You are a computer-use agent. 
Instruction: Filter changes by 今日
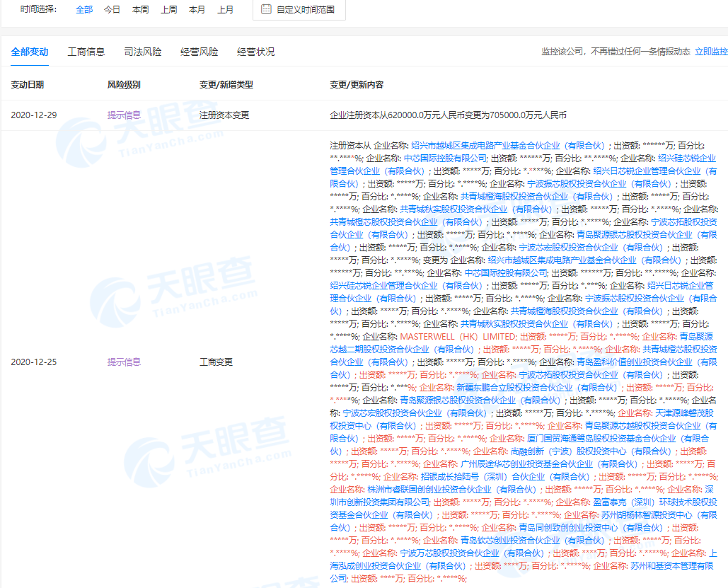[112, 9]
